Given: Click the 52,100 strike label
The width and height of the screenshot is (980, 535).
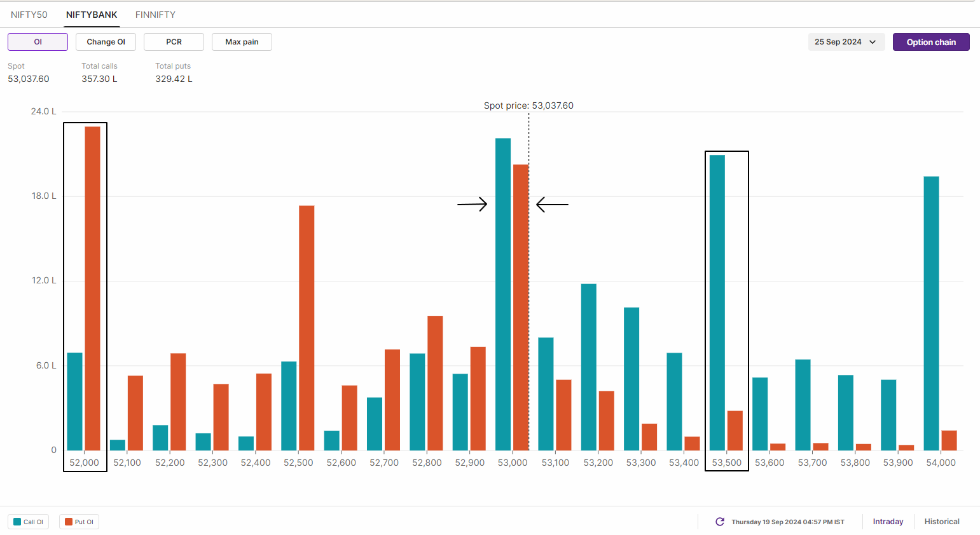Looking at the screenshot, I should (x=127, y=463).
